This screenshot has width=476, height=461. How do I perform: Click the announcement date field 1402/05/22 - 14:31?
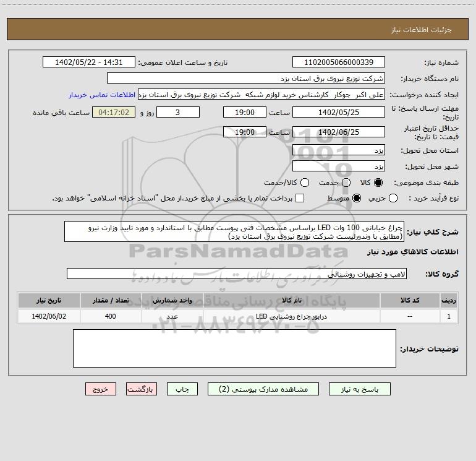pos(88,62)
